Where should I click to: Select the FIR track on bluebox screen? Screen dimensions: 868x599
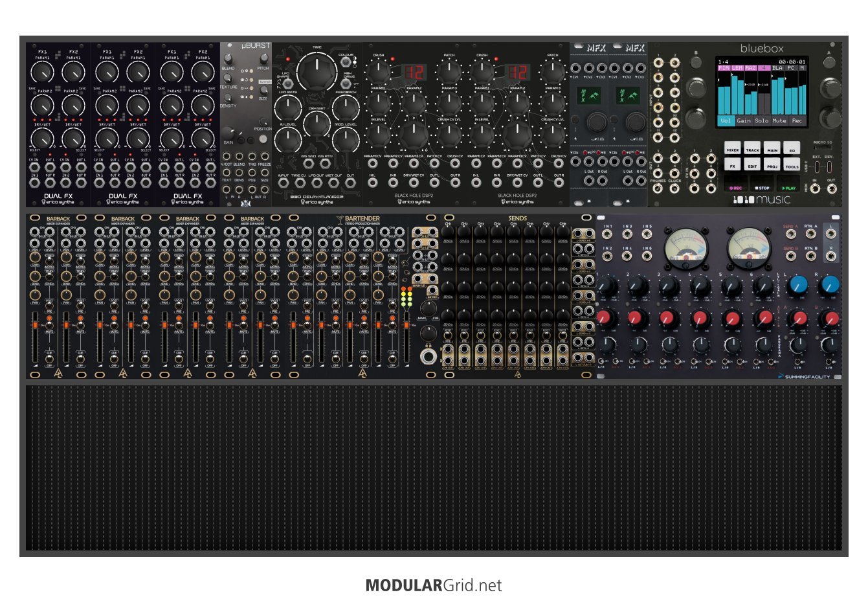coord(723,67)
